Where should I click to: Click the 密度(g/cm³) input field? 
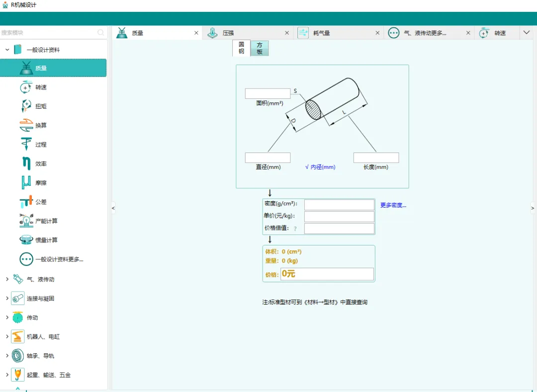click(340, 205)
